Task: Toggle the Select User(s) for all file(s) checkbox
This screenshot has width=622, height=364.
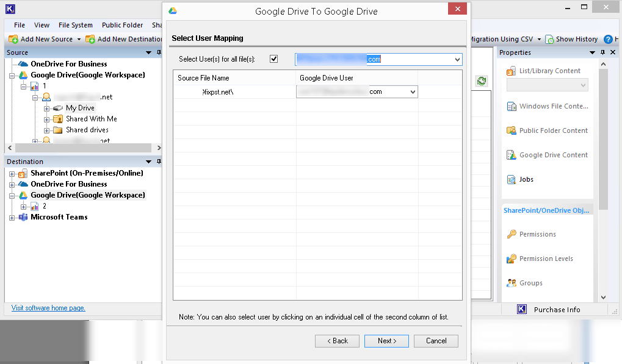Action: click(x=273, y=59)
